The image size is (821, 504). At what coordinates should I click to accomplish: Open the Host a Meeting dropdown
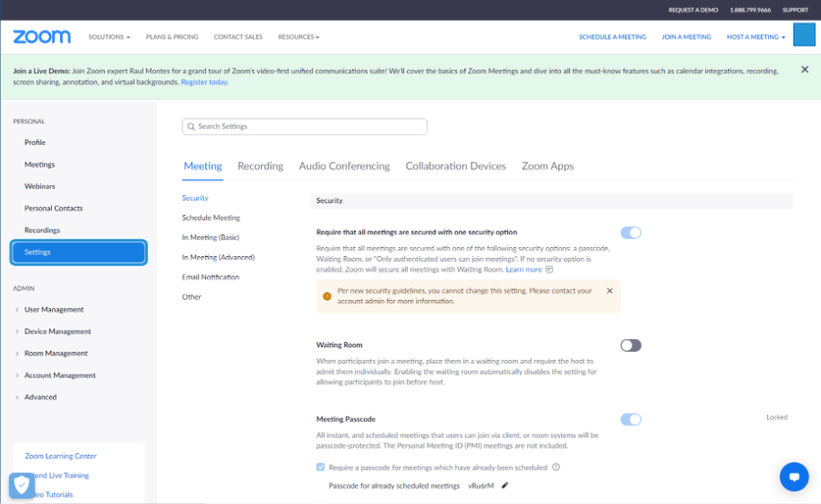tap(755, 36)
